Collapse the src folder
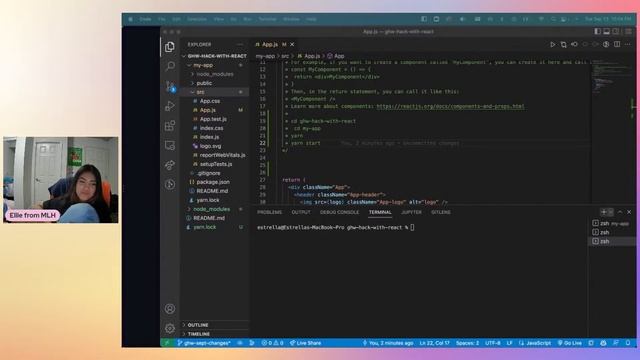 click(x=215, y=92)
